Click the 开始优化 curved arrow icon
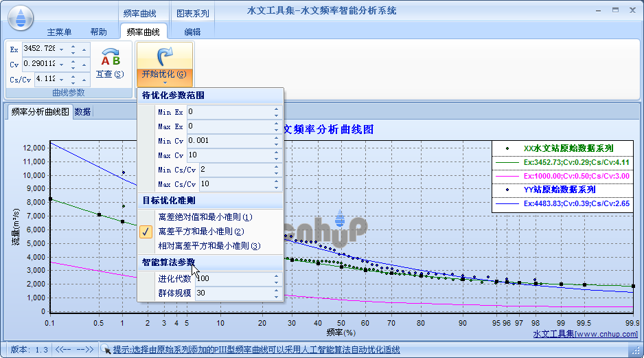This screenshot has height=358, width=644. [164, 56]
